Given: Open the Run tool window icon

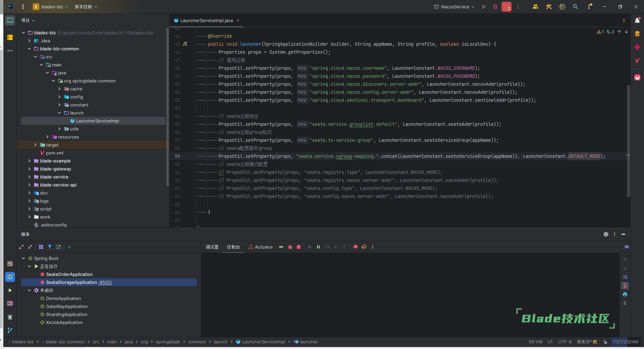Looking at the screenshot, I should tap(10, 290).
